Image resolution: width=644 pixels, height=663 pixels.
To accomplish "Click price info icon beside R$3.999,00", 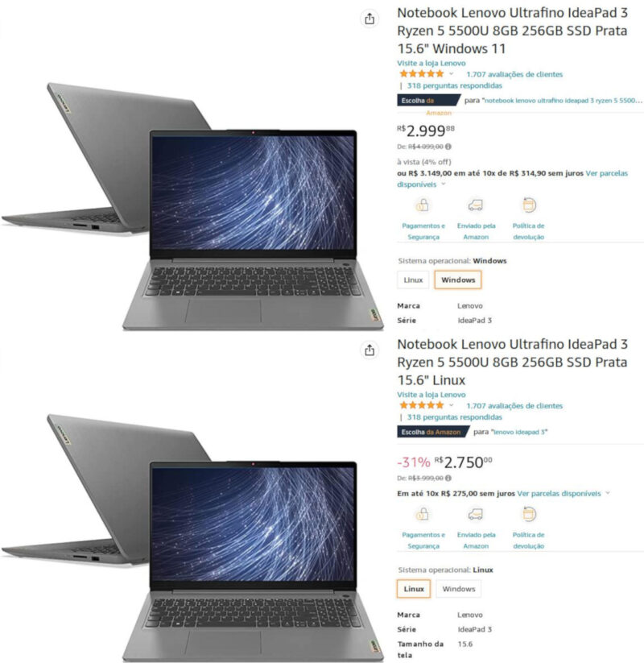I will pos(448,479).
